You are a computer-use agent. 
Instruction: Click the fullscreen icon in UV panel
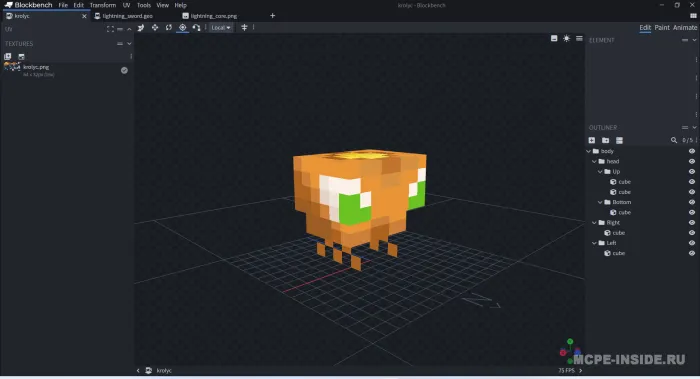110,29
